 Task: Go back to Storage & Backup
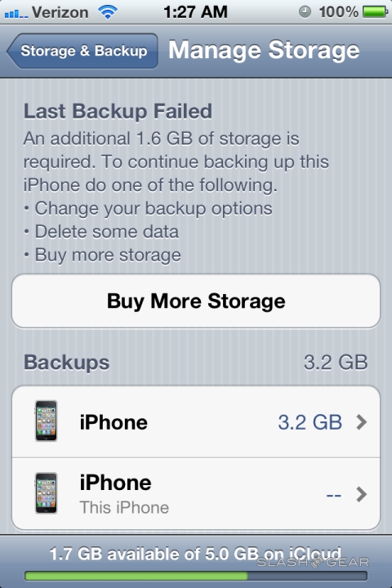82,51
